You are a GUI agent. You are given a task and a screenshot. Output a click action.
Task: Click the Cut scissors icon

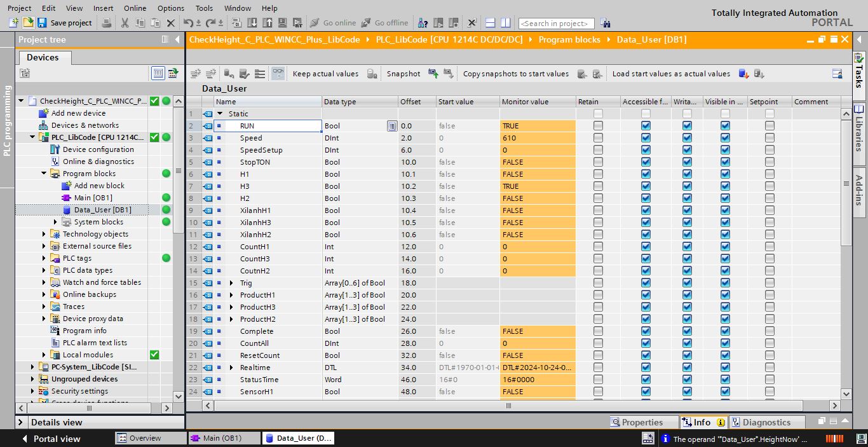click(x=125, y=23)
